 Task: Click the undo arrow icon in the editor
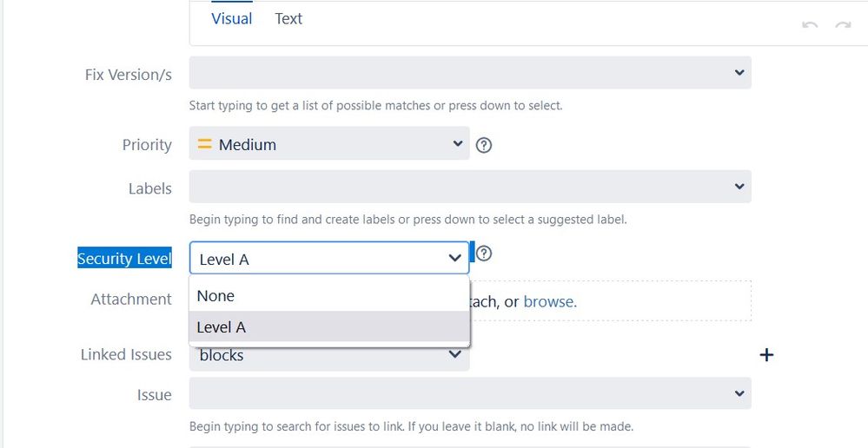click(x=810, y=25)
